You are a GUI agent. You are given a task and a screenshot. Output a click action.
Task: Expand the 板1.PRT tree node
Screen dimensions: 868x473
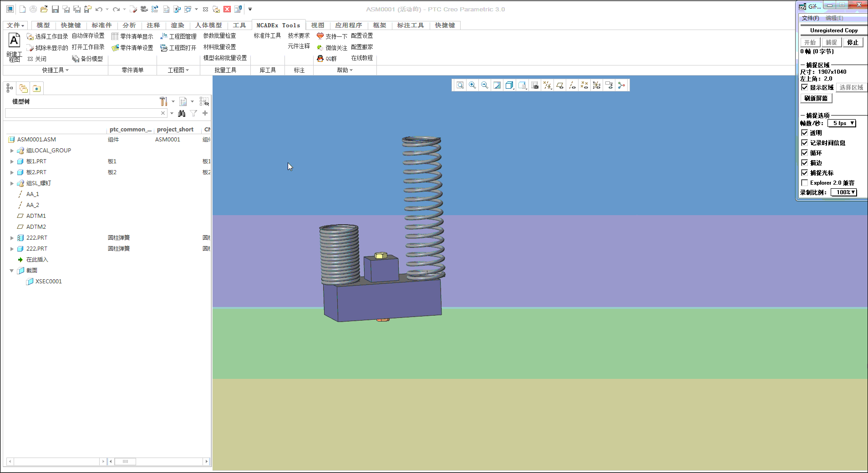[x=12, y=161]
